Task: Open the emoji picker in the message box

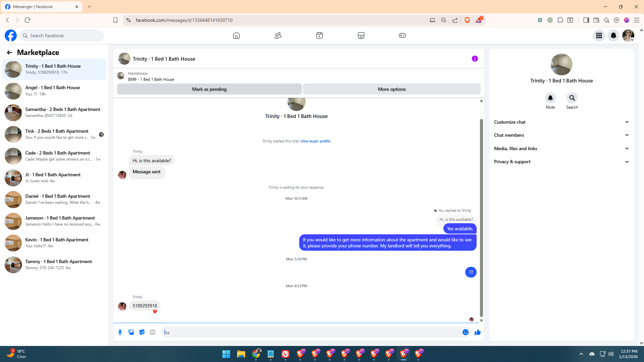Action: [x=466, y=332]
